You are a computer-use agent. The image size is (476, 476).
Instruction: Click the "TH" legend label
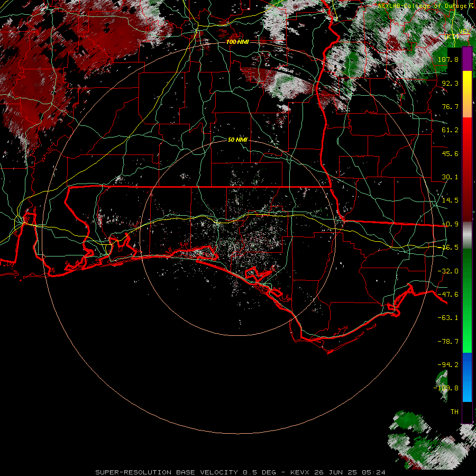point(454,412)
